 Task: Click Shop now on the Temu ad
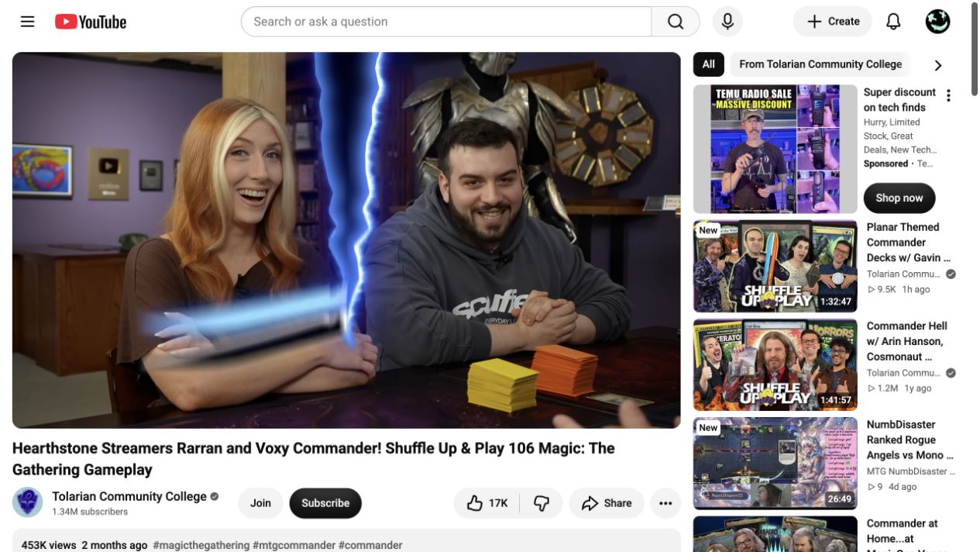pos(899,198)
